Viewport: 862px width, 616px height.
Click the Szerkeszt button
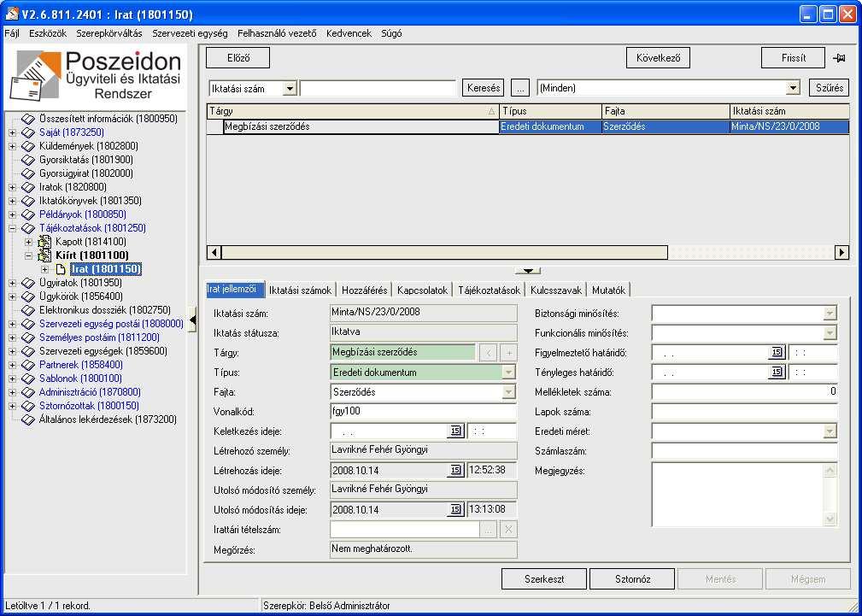coord(544,579)
